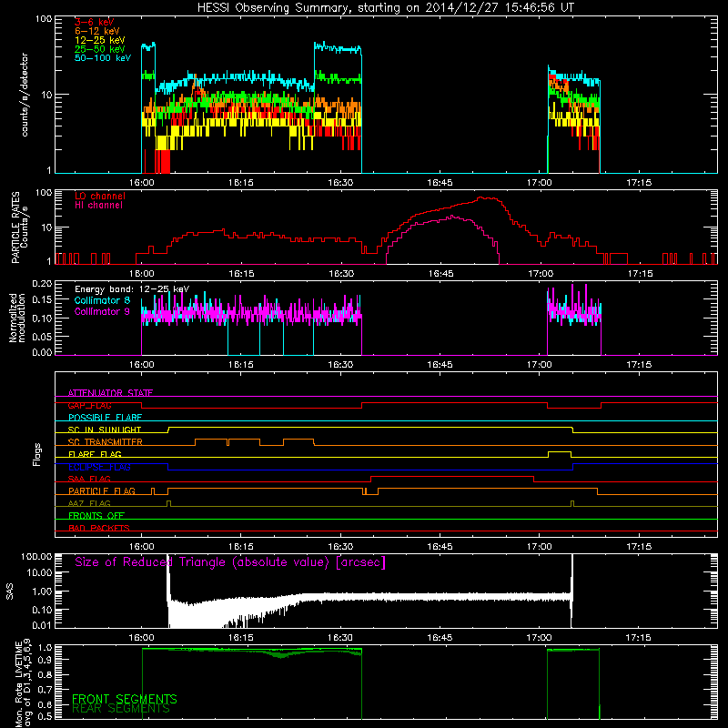Select the FRONT SEGMENTS legend label
The height and width of the screenshot is (728, 728).
pyautogui.click(x=125, y=699)
